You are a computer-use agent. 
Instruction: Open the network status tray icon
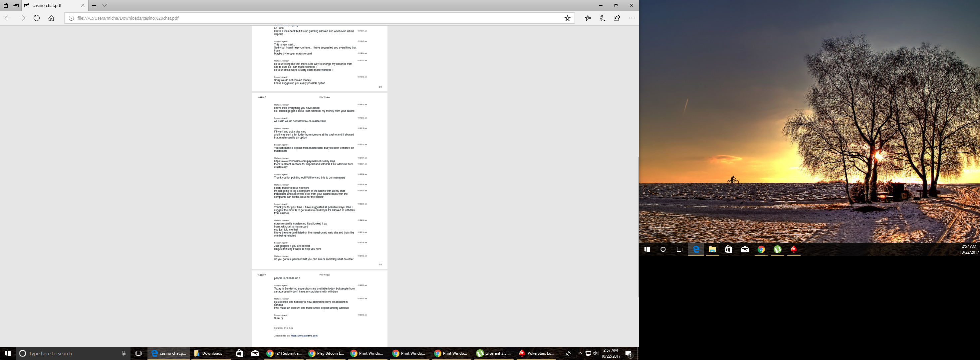click(x=588, y=353)
